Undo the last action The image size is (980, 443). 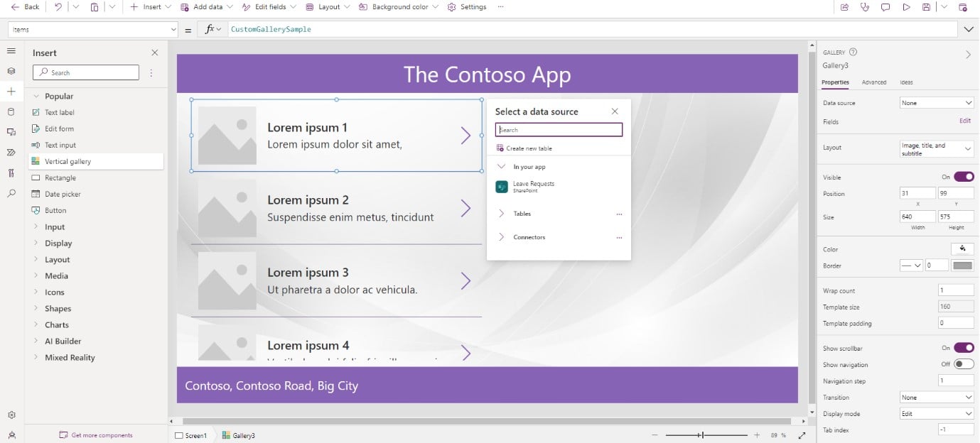click(x=58, y=7)
